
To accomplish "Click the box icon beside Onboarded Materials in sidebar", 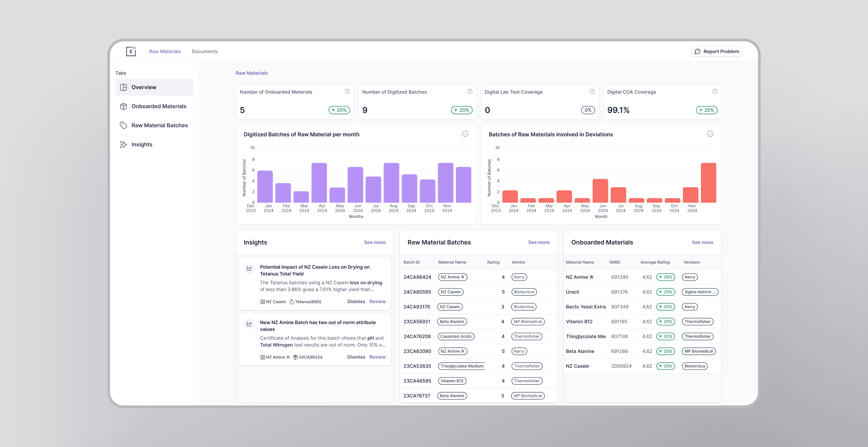I will (x=123, y=106).
